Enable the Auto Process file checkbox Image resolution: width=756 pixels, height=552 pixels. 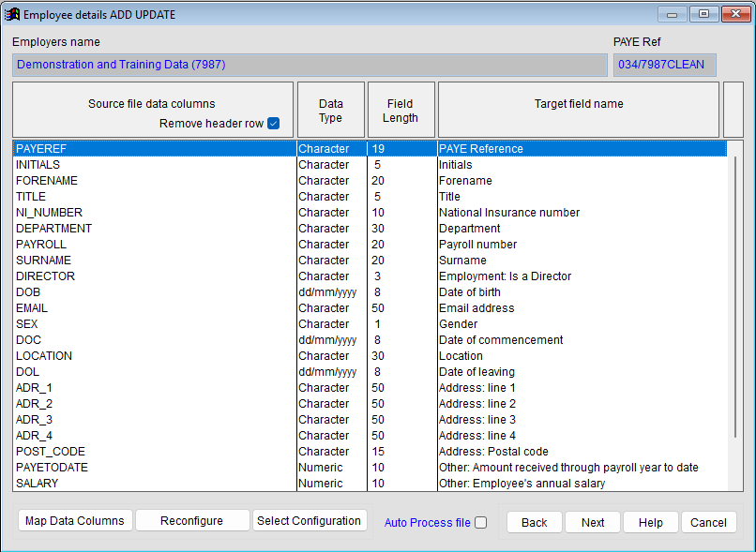(x=480, y=523)
